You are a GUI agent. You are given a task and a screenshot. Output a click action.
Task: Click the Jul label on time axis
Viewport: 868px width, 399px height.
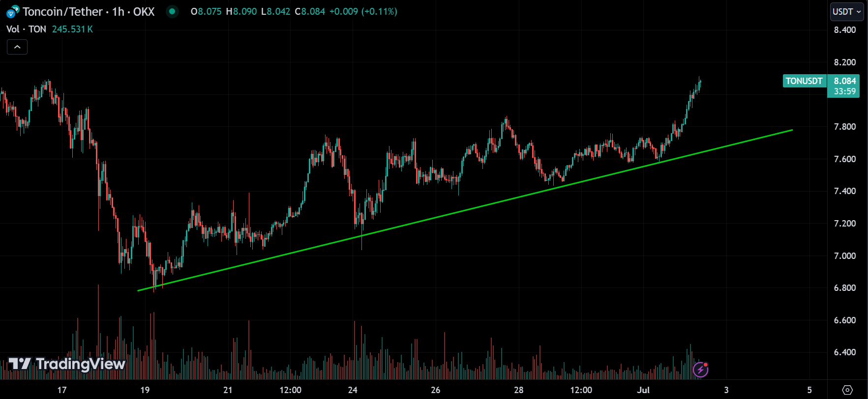coord(643,390)
